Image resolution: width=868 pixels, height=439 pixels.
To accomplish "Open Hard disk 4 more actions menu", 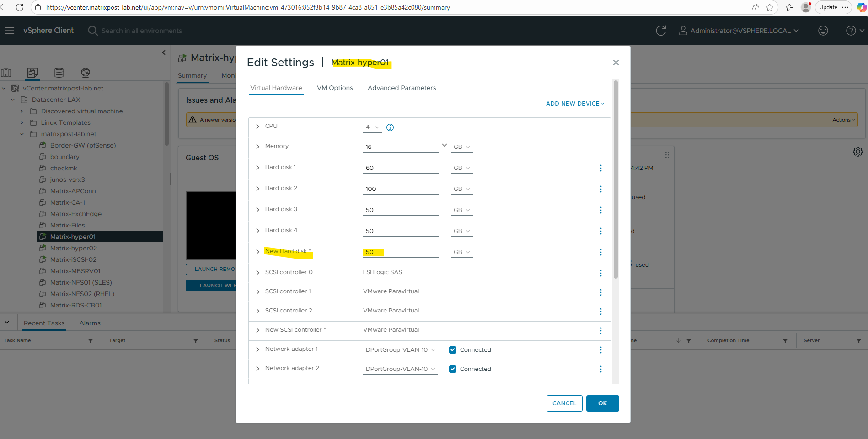I will click(x=601, y=231).
